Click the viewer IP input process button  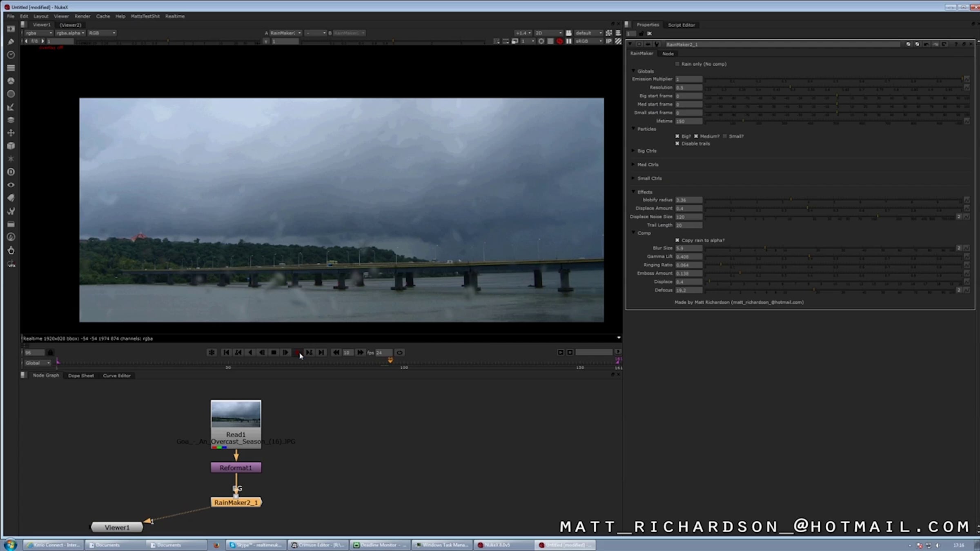pos(609,41)
